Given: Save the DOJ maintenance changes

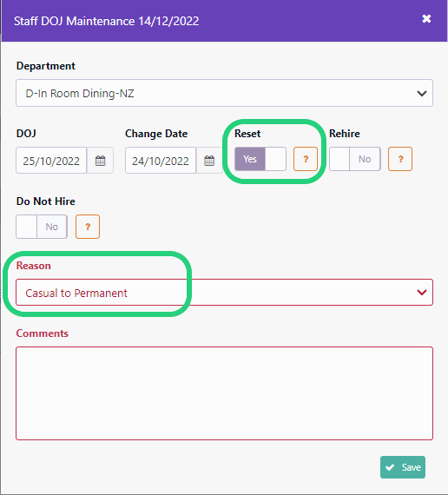Looking at the screenshot, I should pyautogui.click(x=403, y=467).
